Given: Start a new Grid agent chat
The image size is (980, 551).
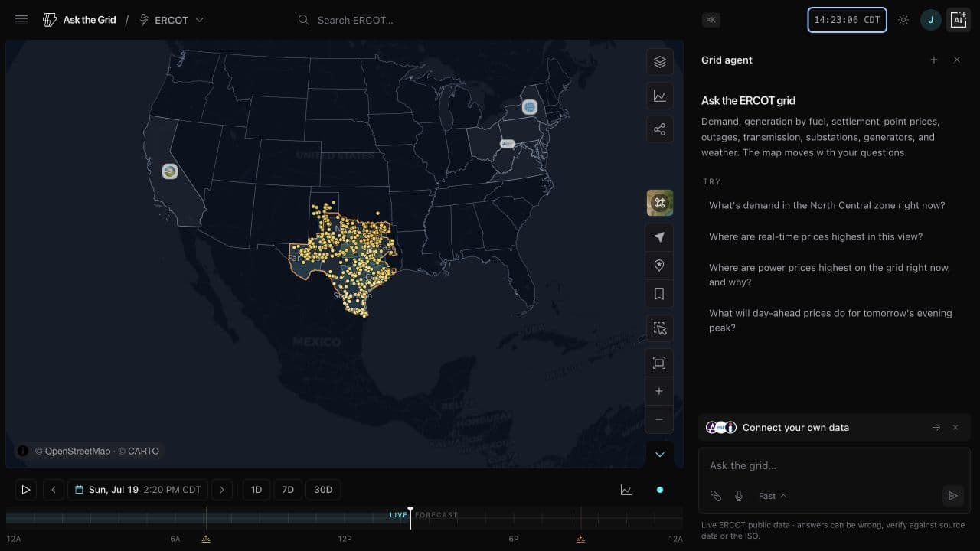Looking at the screenshot, I should (933, 60).
